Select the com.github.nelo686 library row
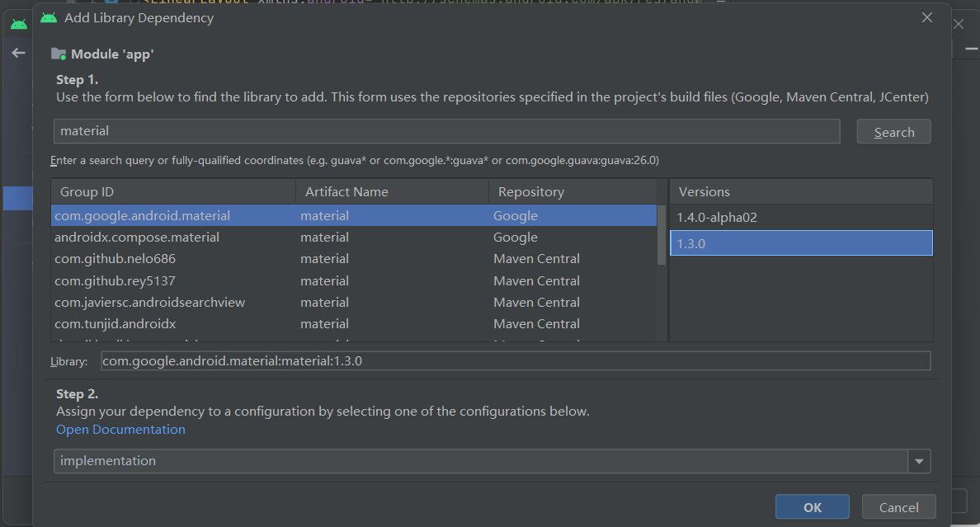 [115, 259]
